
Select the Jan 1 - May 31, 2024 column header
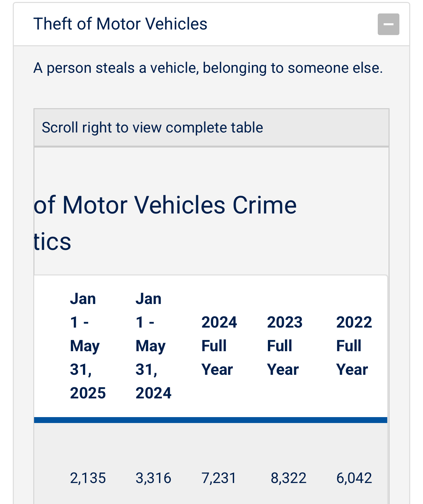click(153, 346)
